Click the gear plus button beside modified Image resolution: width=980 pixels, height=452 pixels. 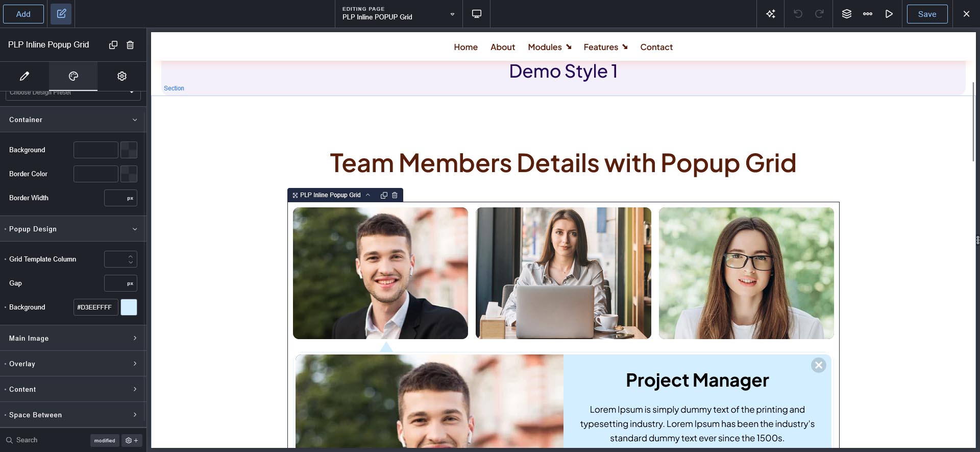pyautogui.click(x=132, y=440)
